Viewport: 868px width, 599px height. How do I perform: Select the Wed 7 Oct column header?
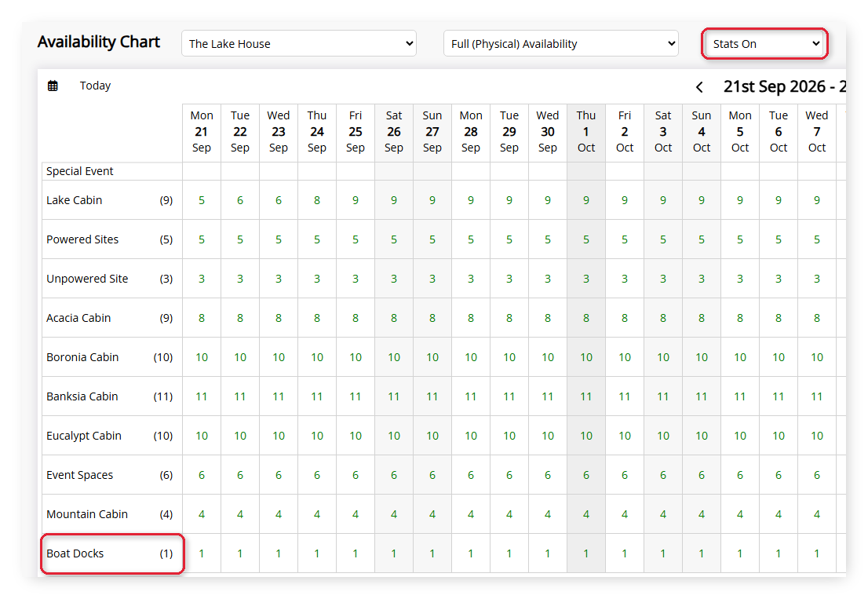point(817,132)
